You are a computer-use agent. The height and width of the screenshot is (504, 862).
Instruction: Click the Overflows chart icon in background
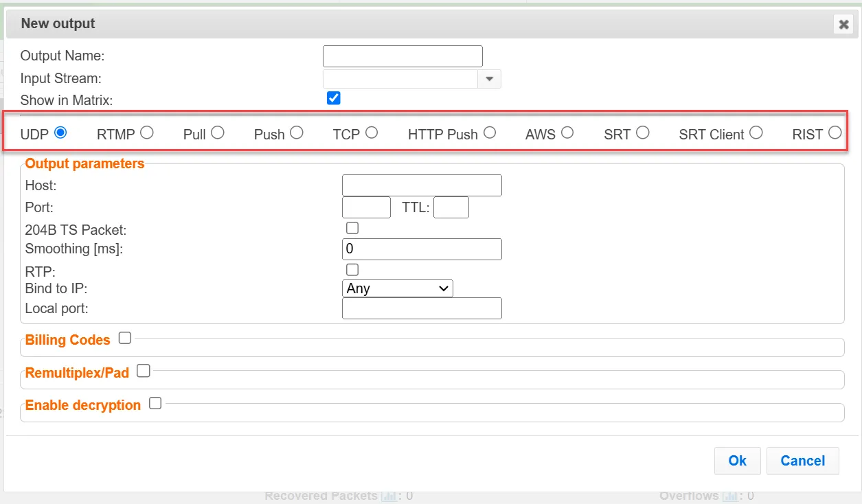coord(729,496)
